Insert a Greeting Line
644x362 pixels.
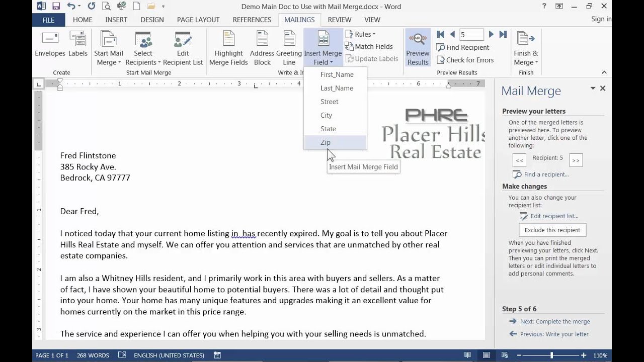pos(289,49)
